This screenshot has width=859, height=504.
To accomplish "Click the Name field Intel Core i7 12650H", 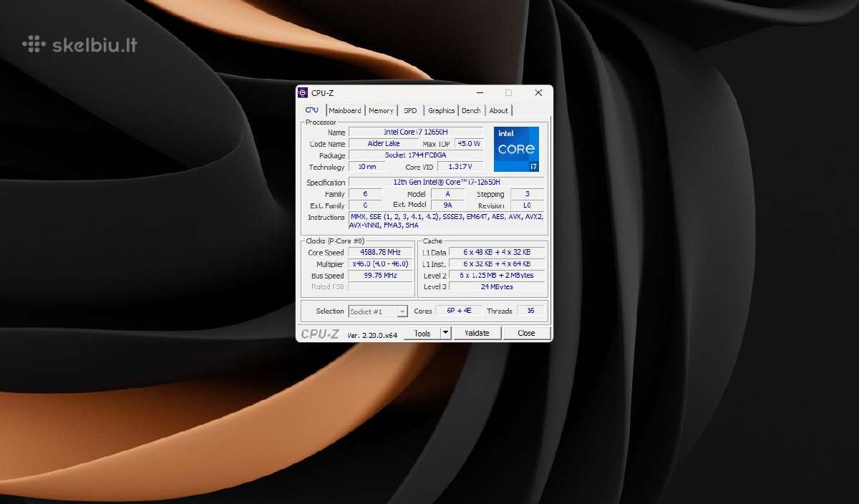I will (x=415, y=132).
